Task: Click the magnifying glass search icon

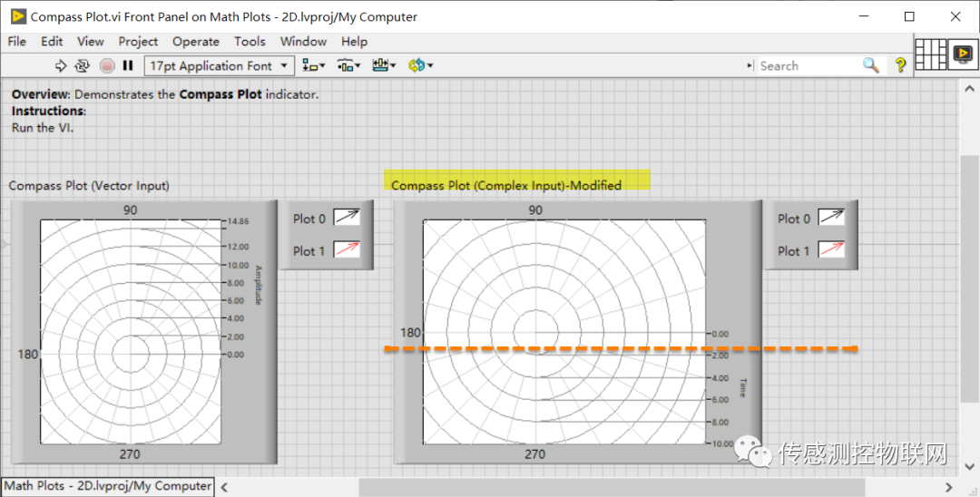Action: 870,65
